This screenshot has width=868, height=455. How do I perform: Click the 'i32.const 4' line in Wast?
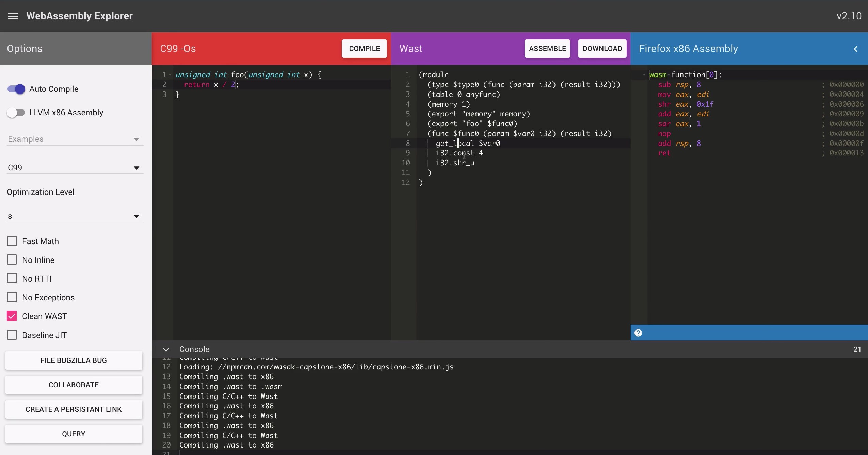(x=459, y=153)
